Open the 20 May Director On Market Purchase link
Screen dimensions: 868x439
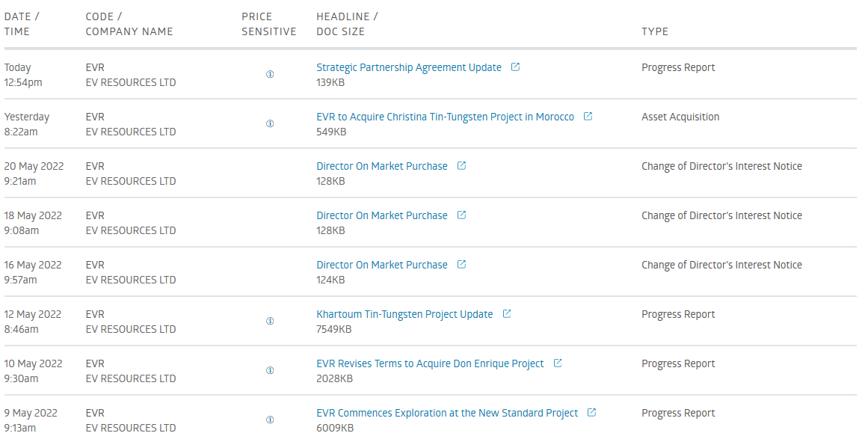382,166
